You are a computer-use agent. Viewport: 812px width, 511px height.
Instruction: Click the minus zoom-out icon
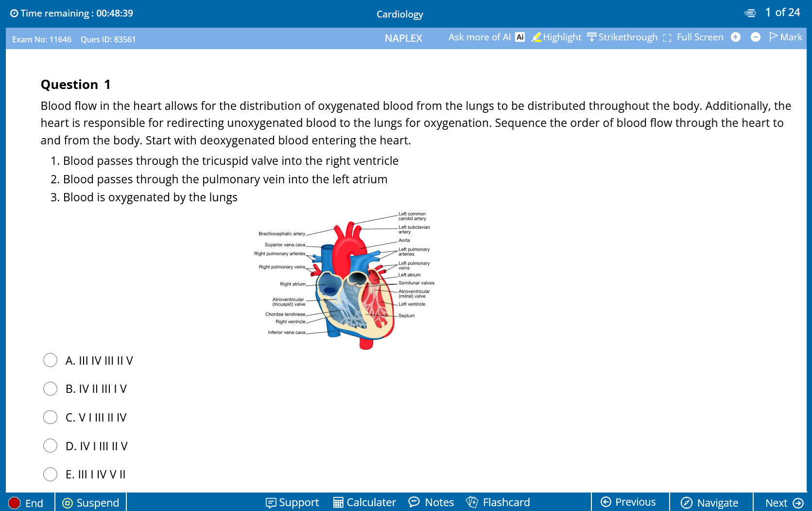[755, 37]
